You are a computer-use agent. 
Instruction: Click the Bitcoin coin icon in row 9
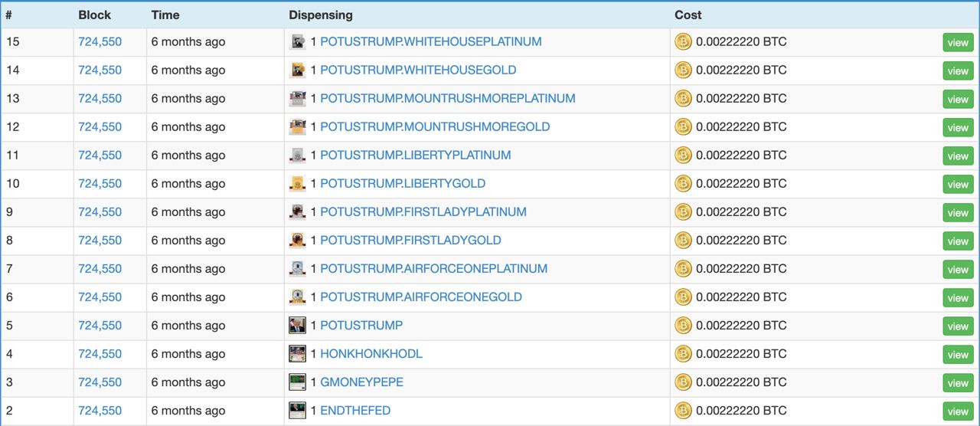pos(683,212)
